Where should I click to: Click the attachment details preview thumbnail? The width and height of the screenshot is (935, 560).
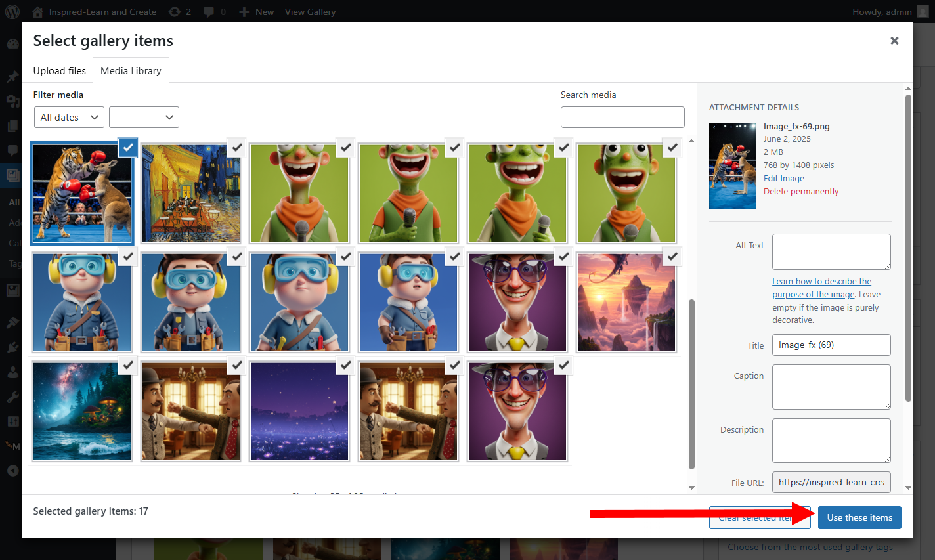(x=733, y=166)
